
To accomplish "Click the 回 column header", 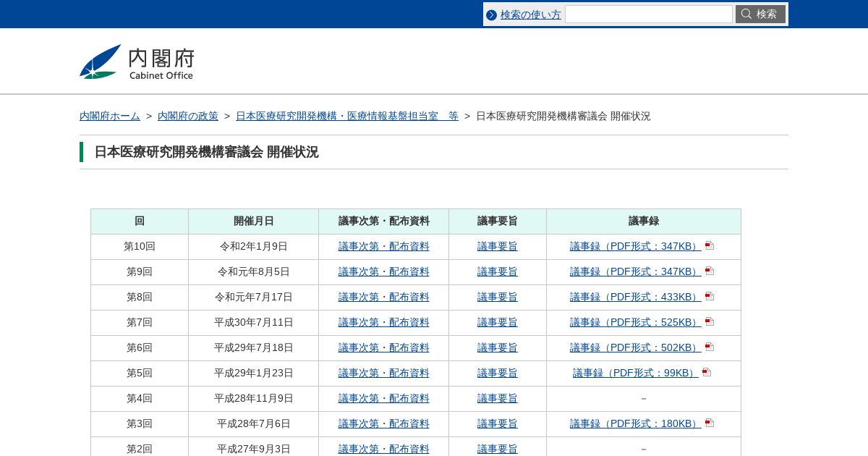I will point(140,221).
